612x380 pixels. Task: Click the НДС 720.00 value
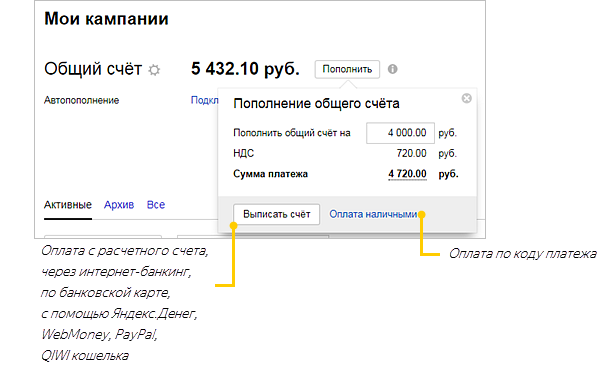(411, 153)
